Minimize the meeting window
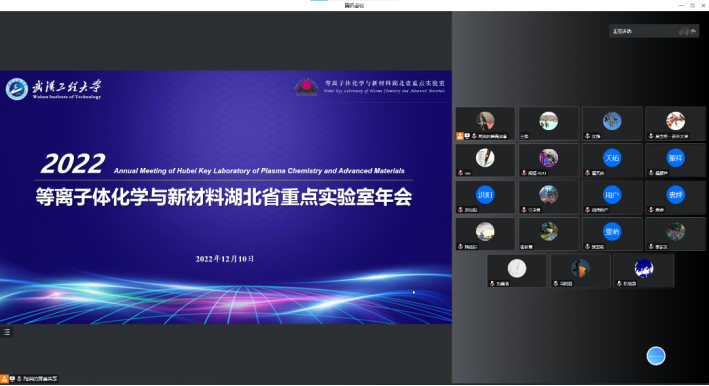709x386 pixels. (x=681, y=5)
